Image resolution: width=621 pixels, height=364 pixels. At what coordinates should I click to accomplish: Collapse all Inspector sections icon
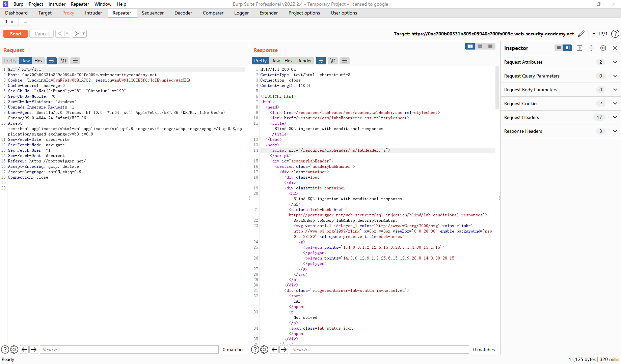[591, 48]
